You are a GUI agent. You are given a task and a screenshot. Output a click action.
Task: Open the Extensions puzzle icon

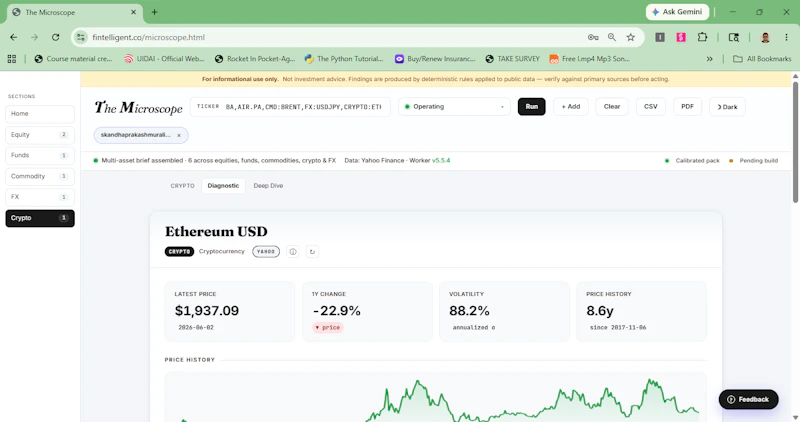coord(703,37)
